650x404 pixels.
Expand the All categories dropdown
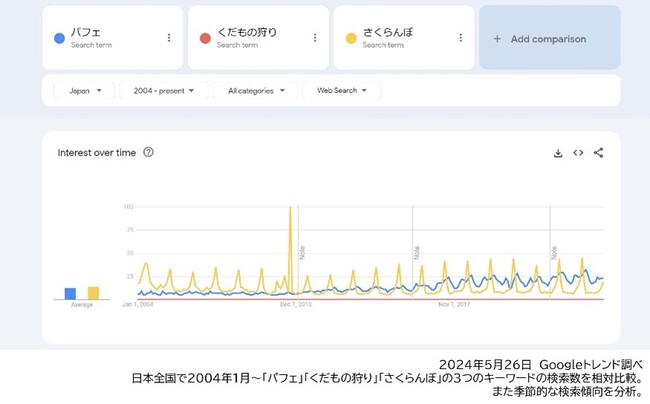(x=256, y=90)
